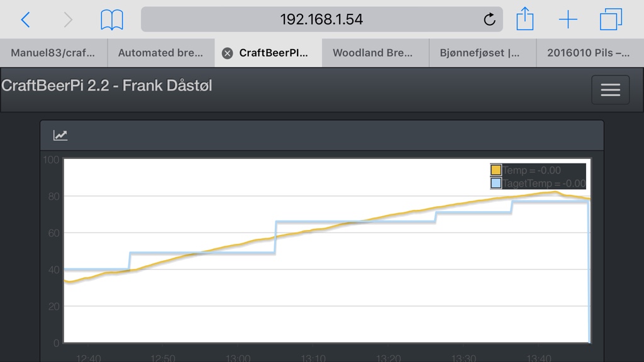Show all tabs overview icon
Viewport: 644px width, 362px height.
click(x=611, y=19)
